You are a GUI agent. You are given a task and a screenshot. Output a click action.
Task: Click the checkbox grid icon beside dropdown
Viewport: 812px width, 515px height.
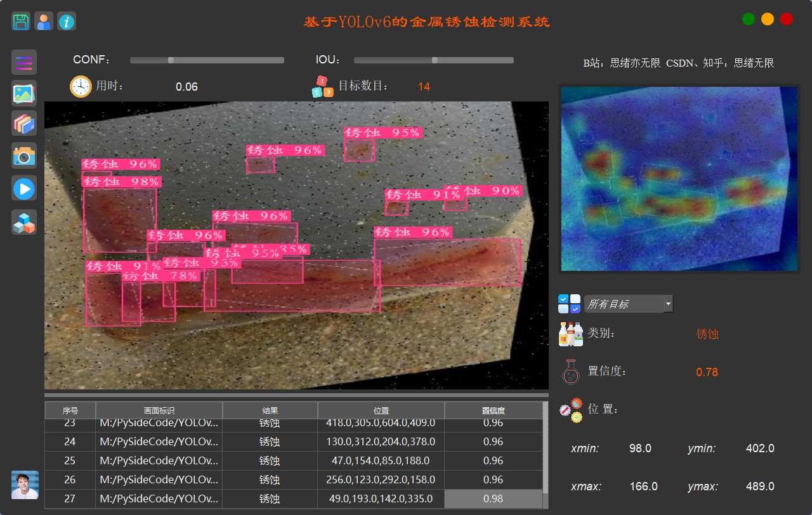(x=569, y=304)
